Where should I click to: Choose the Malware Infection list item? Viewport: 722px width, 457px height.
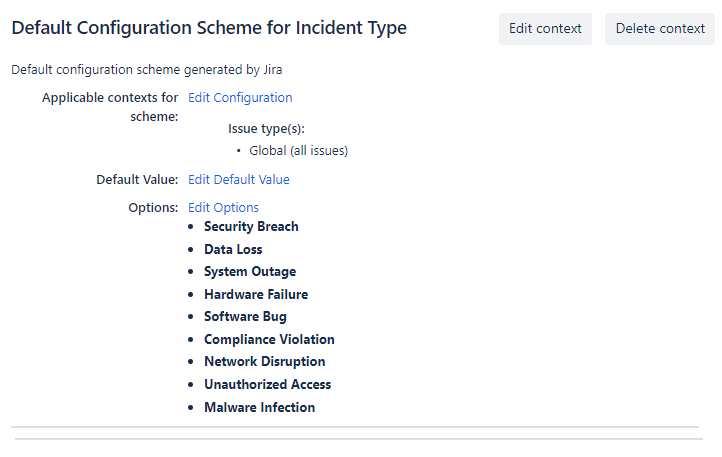(x=259, y=408)
